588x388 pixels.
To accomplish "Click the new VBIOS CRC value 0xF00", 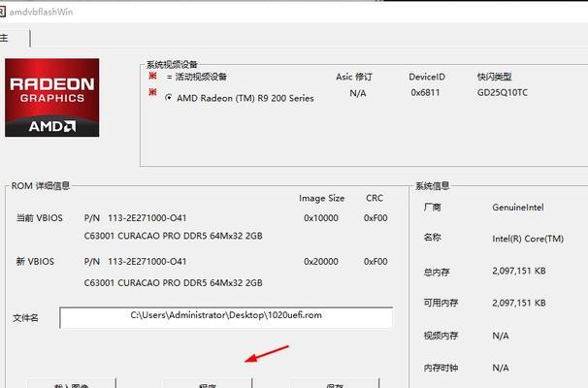I will tap(376, 262).
